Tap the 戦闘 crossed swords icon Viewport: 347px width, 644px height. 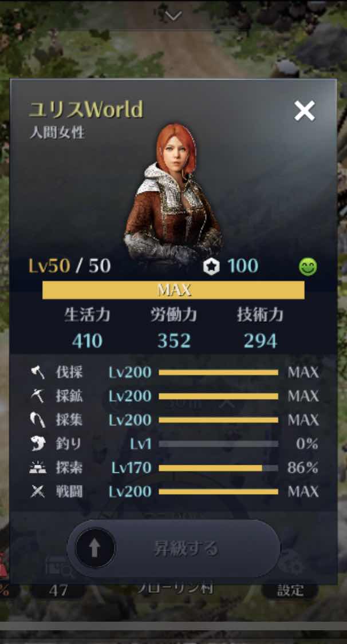click(x=38, y=491)
